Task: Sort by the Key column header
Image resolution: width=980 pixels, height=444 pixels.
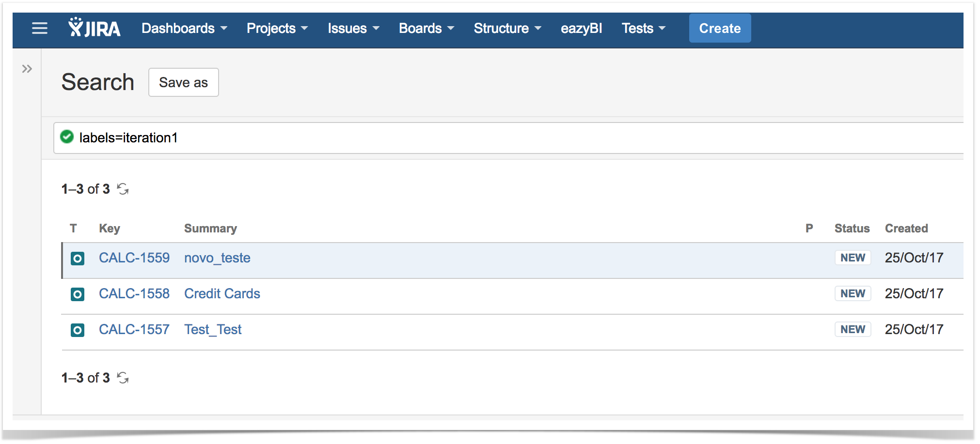Action: pyautogui.click(x=110, y=229)
